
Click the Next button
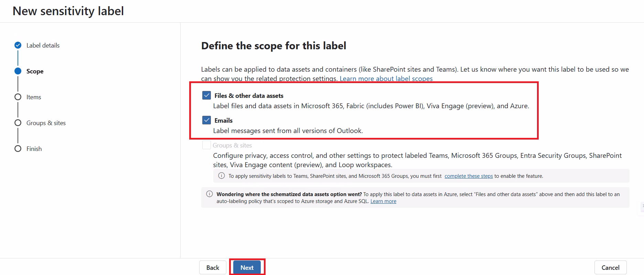click(247, 267)
